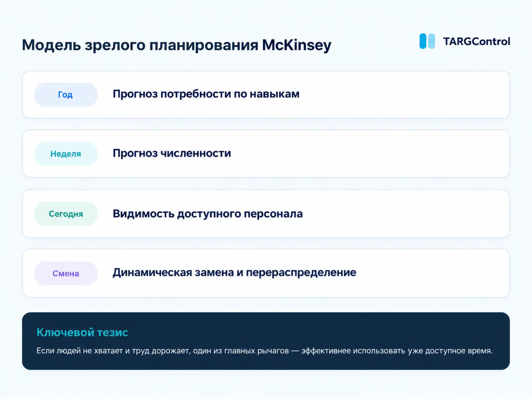Select the 'Смена' pill label
The image size is (532, 399).
66,273
